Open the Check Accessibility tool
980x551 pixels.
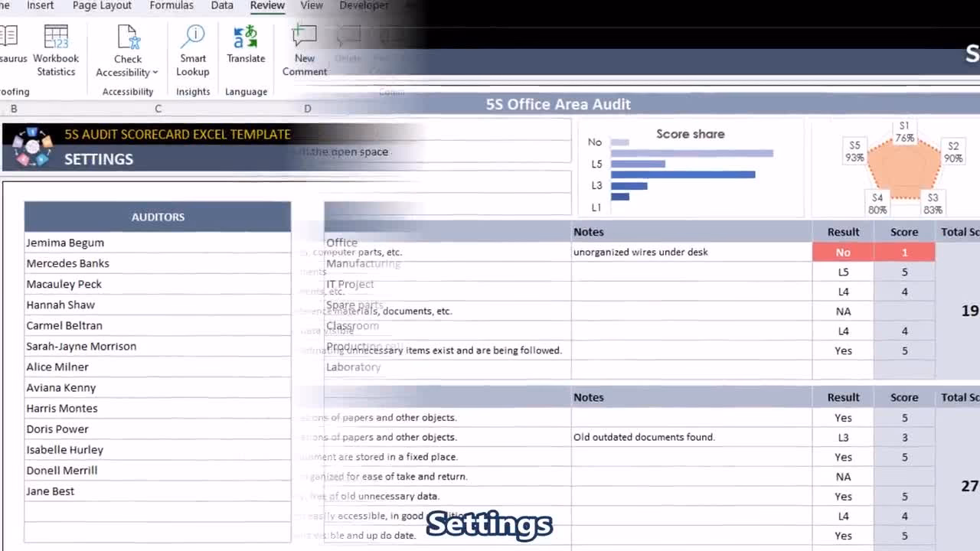(128, 38)
